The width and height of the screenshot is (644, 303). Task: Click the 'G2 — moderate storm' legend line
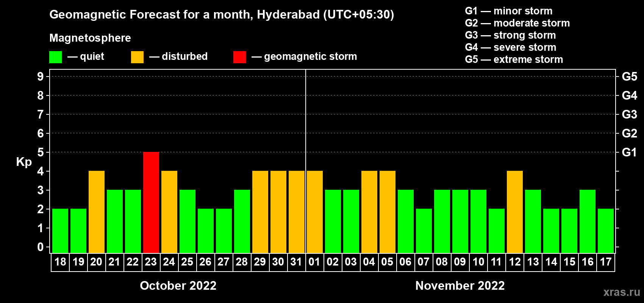click(517, 23)
